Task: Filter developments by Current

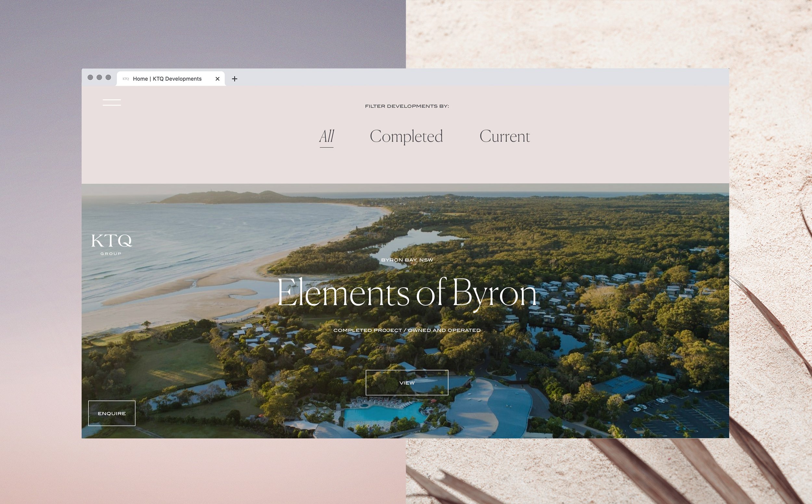Action: coord(504,136)
